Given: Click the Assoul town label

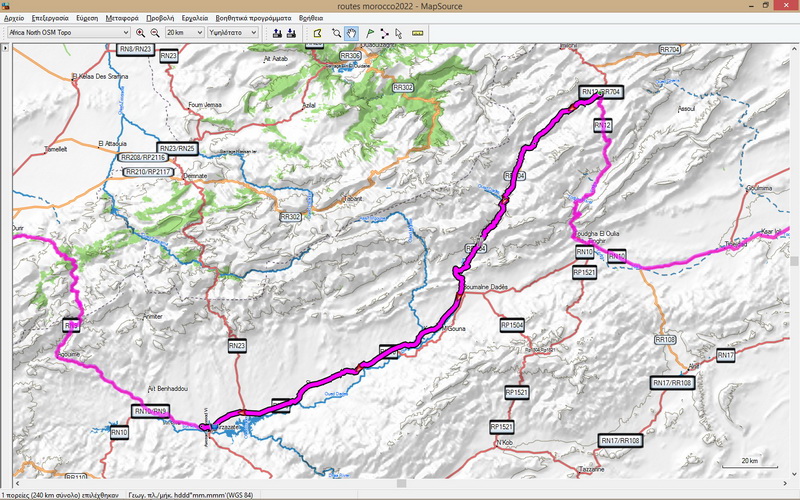Looking at the screenshot, I should [x=686, y=109].
